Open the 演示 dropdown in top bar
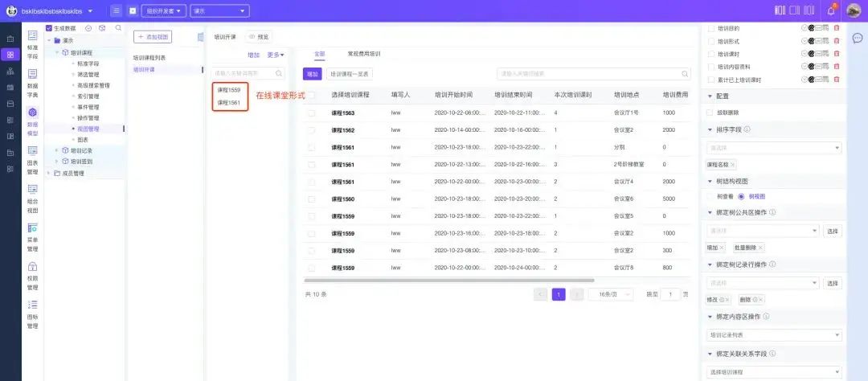 click(x=219, y=10)
